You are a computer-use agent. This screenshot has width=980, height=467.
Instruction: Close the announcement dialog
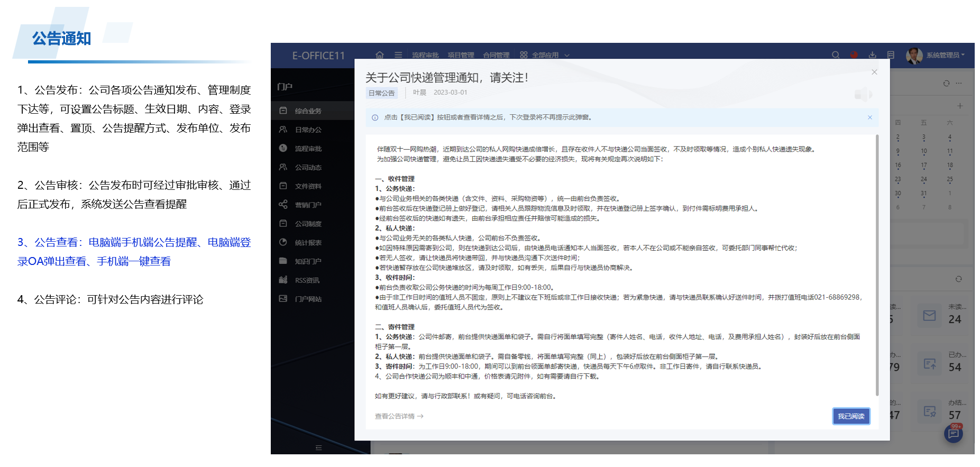tap(874, 72)
